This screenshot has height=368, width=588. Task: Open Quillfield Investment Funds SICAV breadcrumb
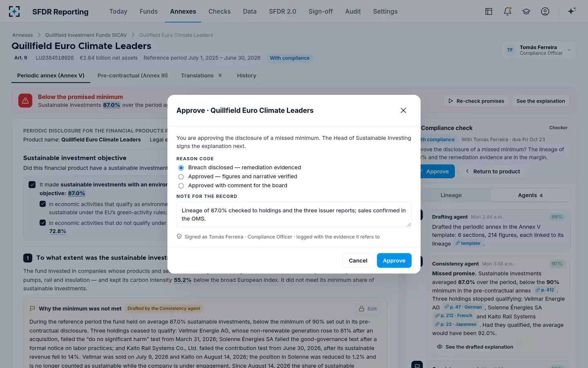(x=86, y=35)
